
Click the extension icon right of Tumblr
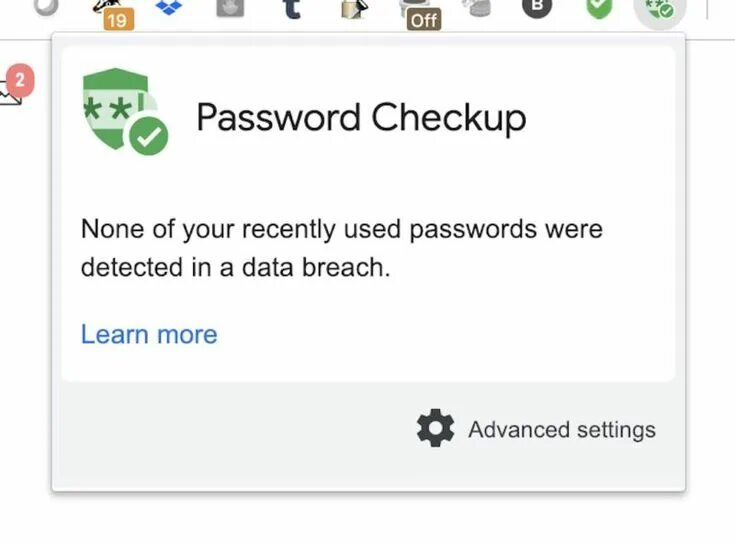point(354,8)
